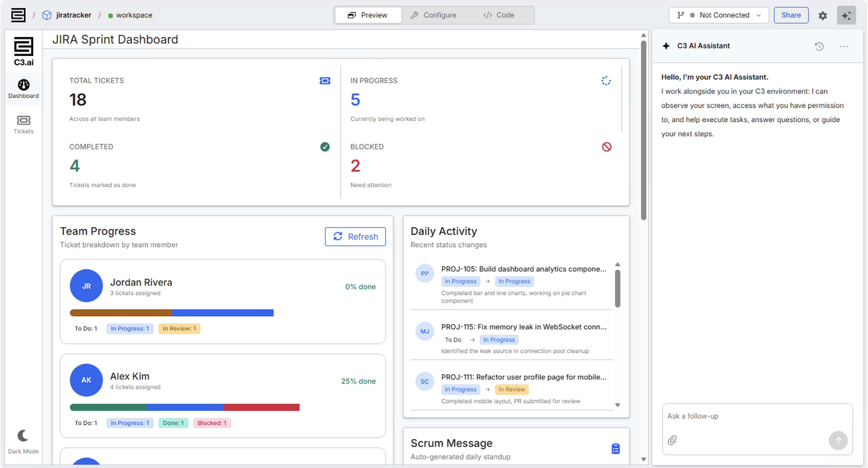Click Alex Kim's progress bar
868x468 pixels.
point(185,407)
